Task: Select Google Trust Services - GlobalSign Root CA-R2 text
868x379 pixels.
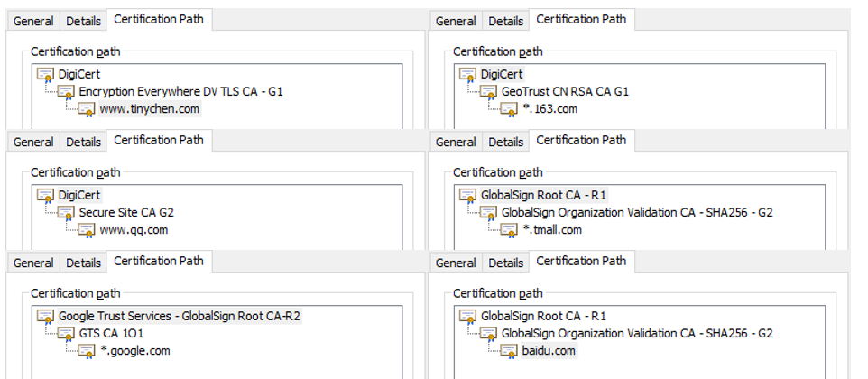Action: 180,316
